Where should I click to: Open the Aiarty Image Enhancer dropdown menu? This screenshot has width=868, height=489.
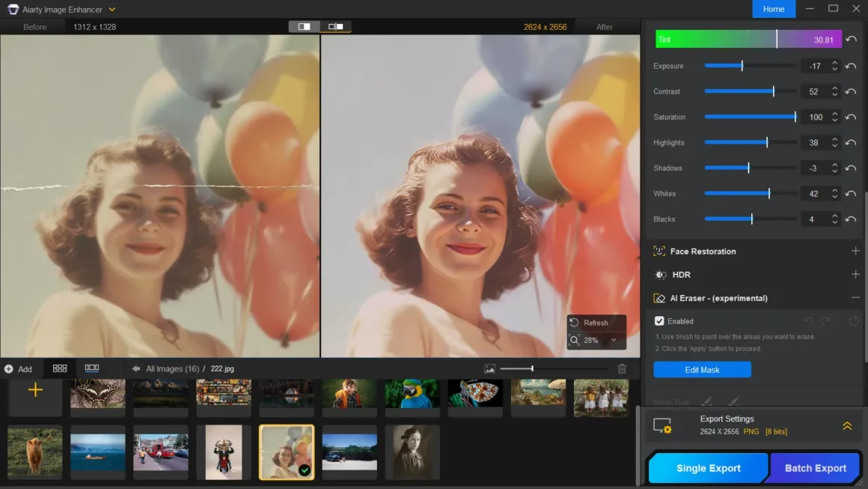tap(111, 9)
